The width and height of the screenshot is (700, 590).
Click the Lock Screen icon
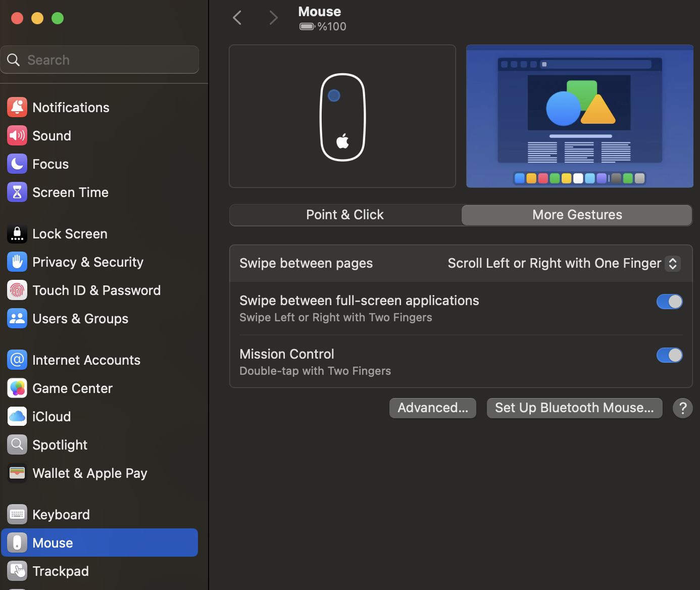[17, 233]
